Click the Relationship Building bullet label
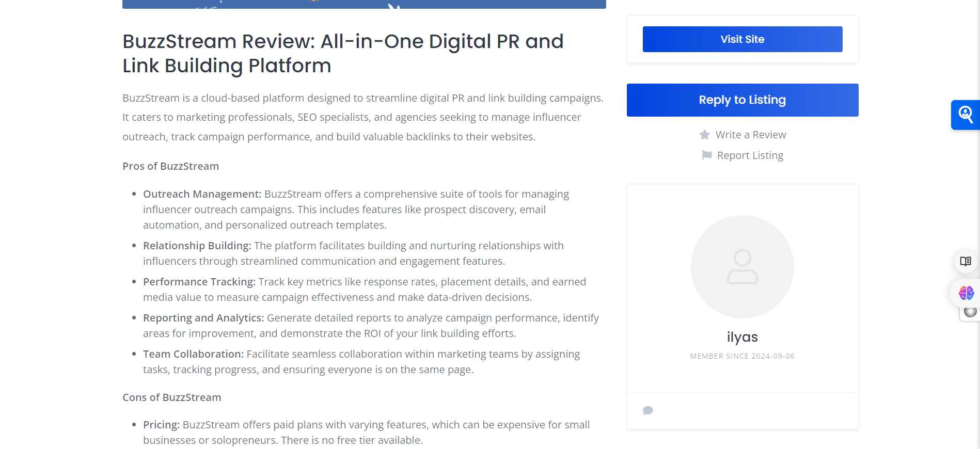Viewport: 980px width, 449px height. click(197, 246)
